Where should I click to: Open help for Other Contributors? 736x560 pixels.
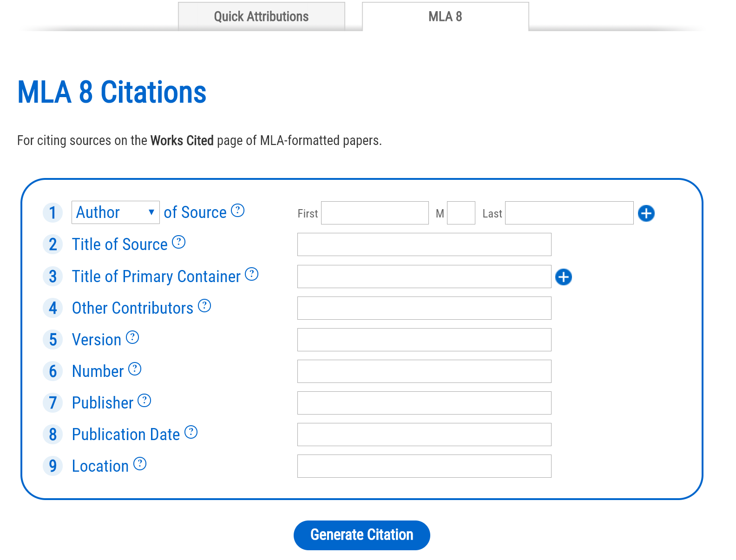pos(204,305)
